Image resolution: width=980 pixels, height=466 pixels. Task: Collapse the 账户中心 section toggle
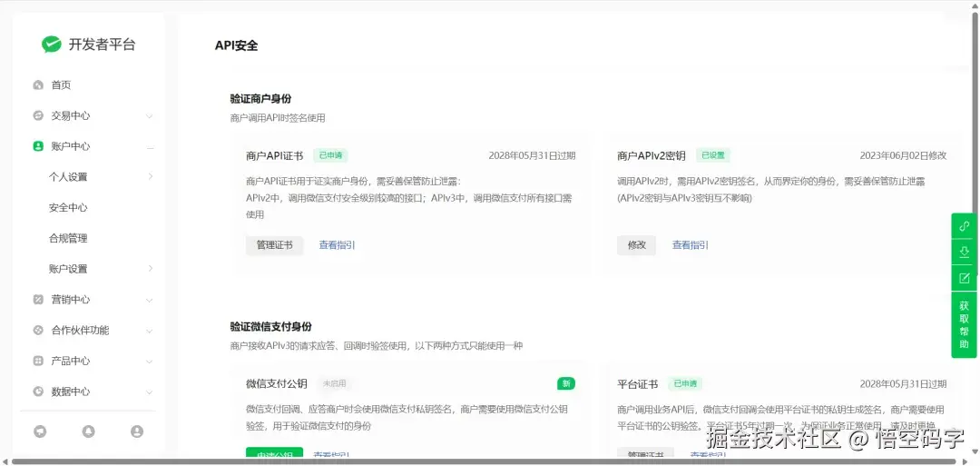(150, 148)
